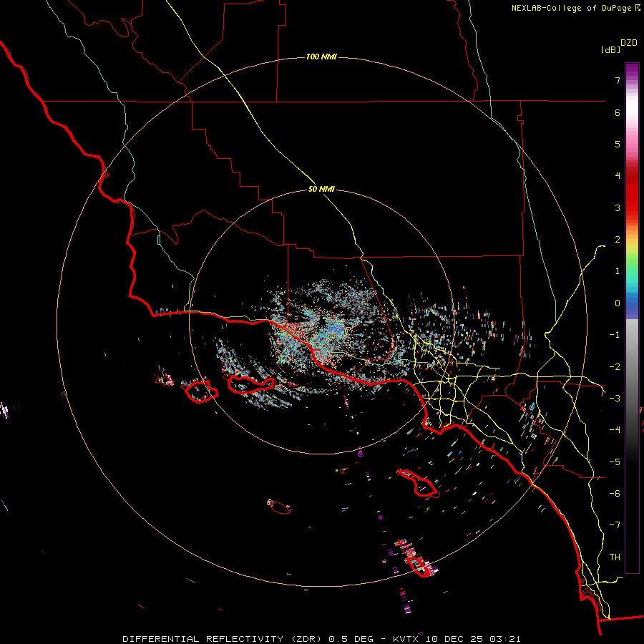Screen dimensions: 644x644
Task: Click the DZD color scale title
Action: click(x=629, y=43)
